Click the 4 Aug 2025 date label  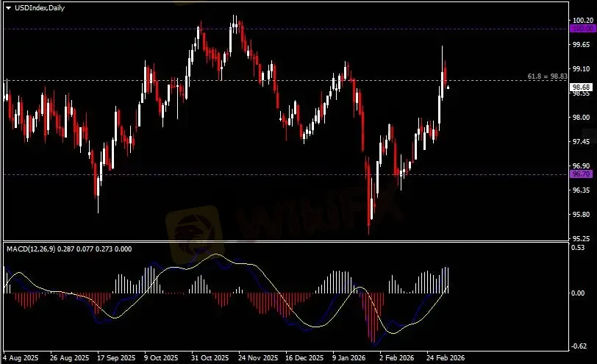[x=21, y=358]
